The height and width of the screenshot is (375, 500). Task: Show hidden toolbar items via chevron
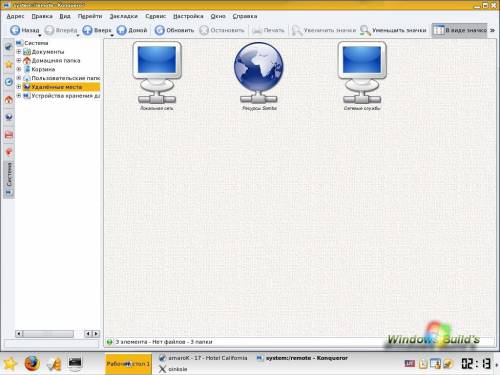[x=492, y=30]
